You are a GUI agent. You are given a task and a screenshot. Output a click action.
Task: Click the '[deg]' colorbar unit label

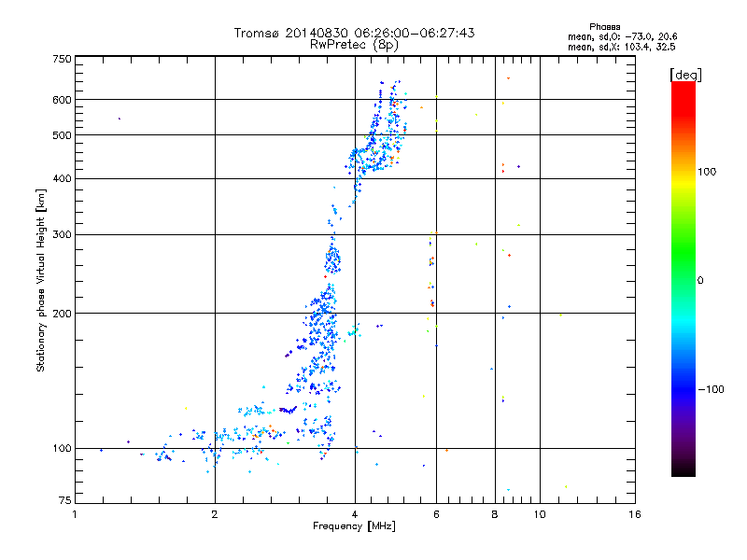pyautogui.click(x=685, y=75)
